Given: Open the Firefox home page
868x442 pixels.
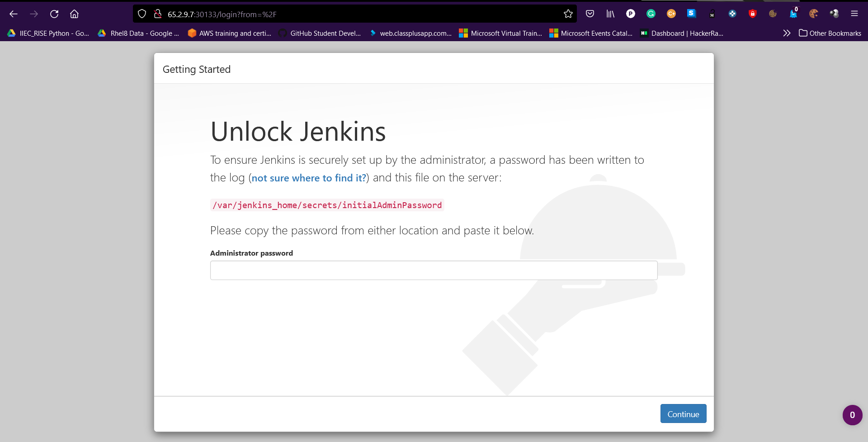Looking at the screenshot, I should [74, 14].
